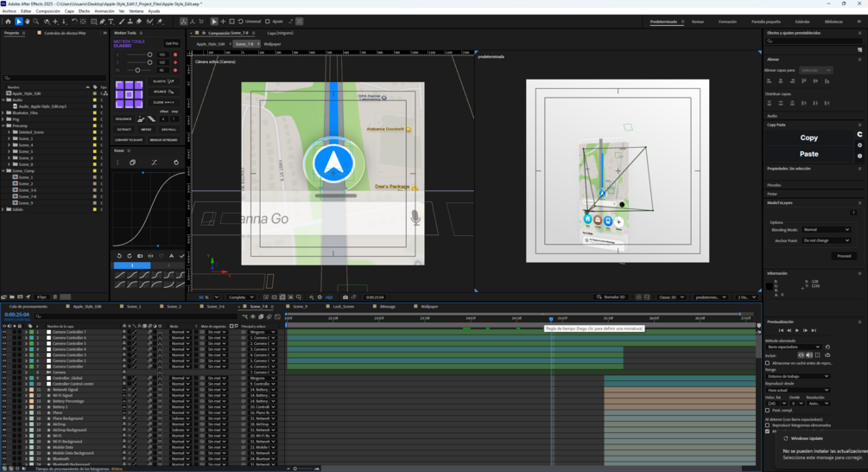Select the Puppet Pin tool
The width and height of the screenshot is (868, 472).
pos(160,22)
